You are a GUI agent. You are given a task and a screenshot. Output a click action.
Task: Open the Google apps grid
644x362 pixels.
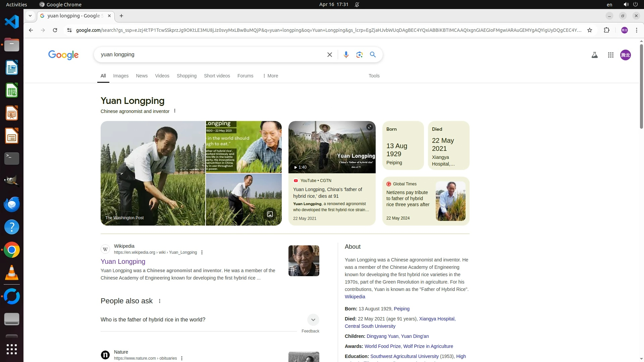[610, 55]
